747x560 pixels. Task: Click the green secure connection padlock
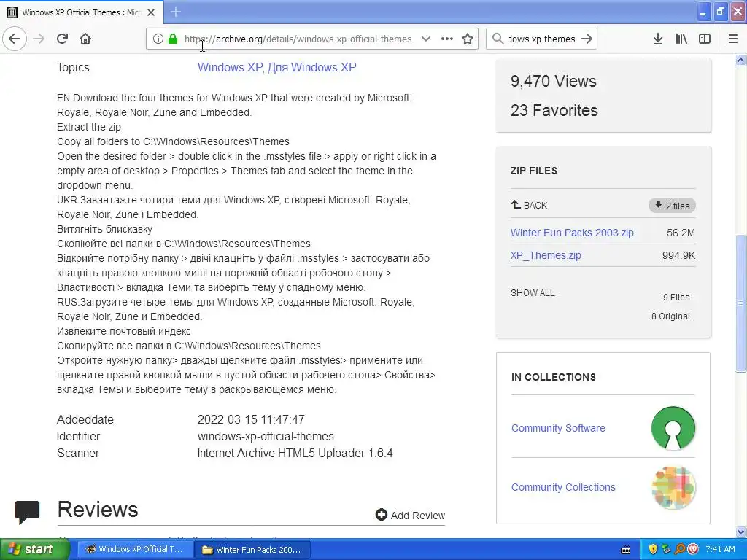[x=172, y=39]
